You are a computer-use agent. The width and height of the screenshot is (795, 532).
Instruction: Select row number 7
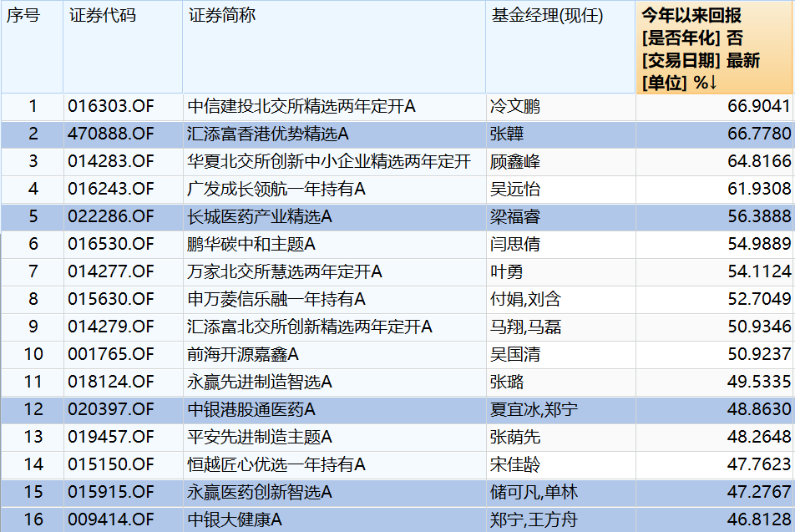point(33,271)
